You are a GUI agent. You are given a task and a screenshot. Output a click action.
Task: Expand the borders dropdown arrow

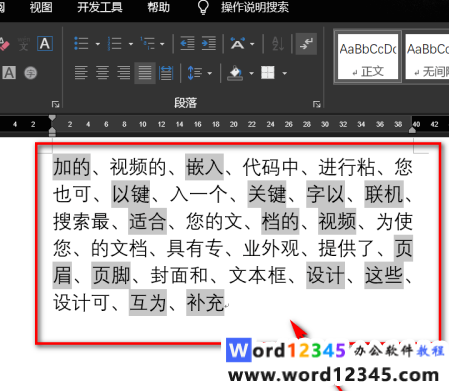pos(284,73)
